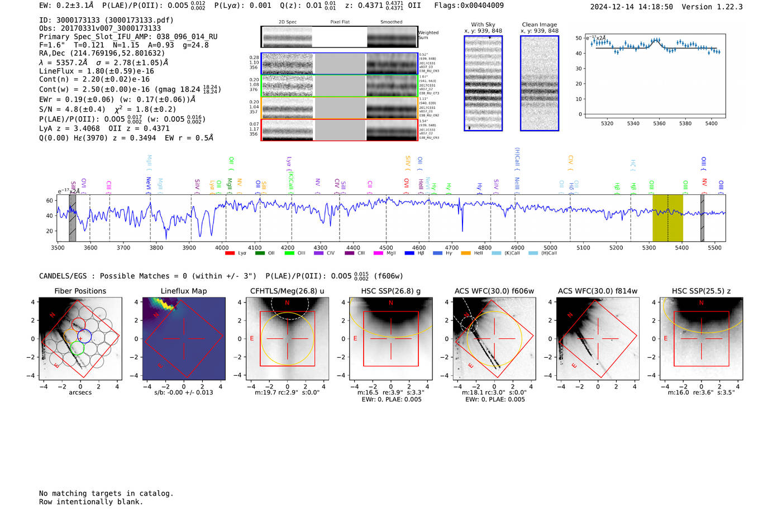This screenshot has width=782, height=532.
Task: Select the CFHTLS/Meg(26.8) u cutout
Action: point(287,339)
